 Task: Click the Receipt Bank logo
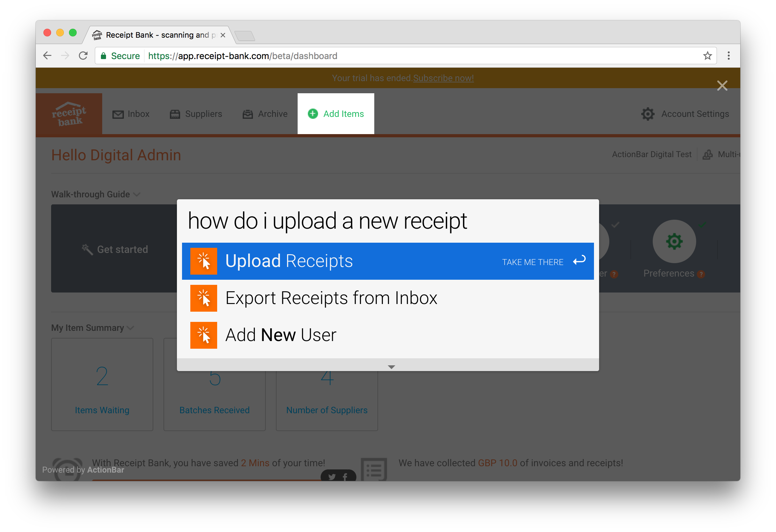click(x=69, y=114)
